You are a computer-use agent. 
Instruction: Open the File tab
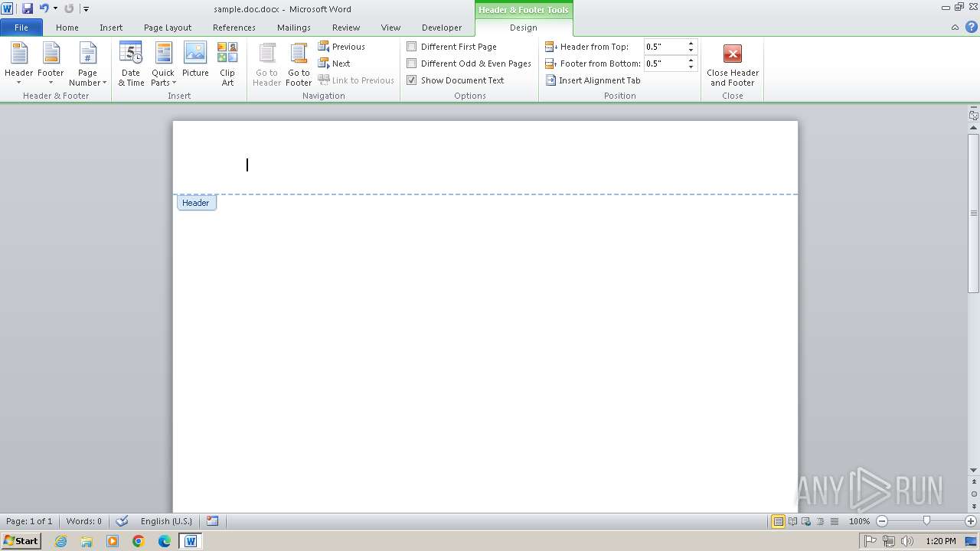click(x=21, y=28)
